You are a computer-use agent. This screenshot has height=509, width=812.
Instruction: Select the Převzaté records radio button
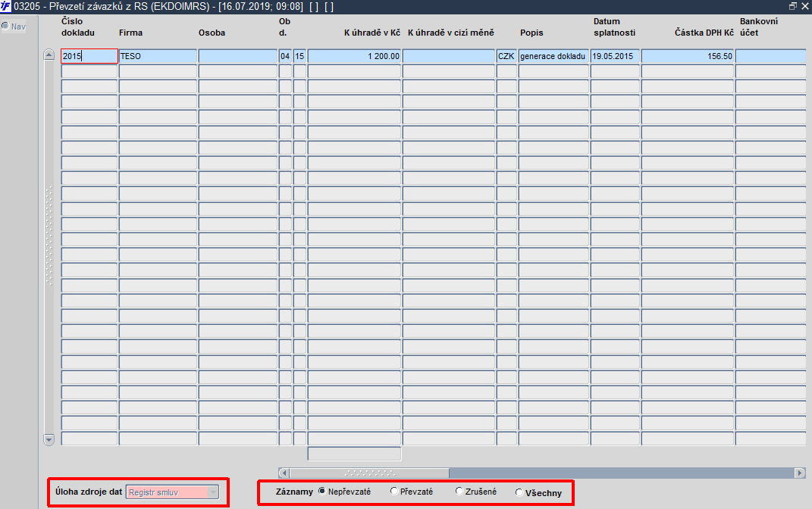(394, 491)
